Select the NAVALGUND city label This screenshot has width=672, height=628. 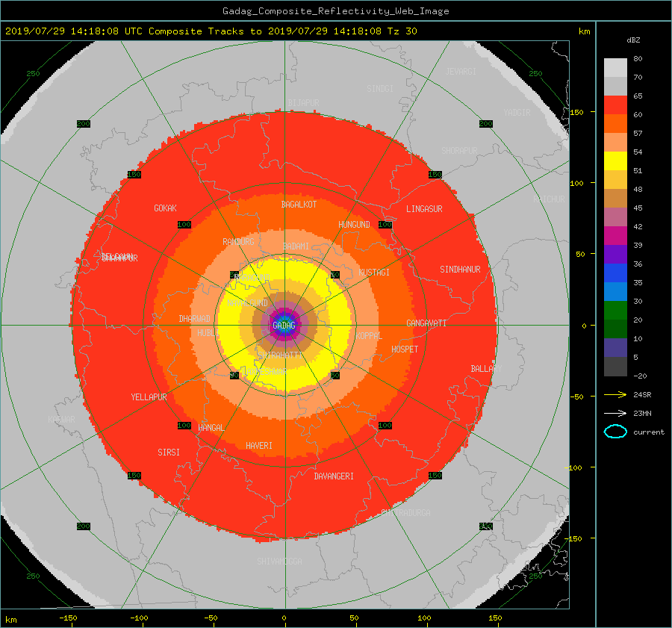click(x=247, y=303)
